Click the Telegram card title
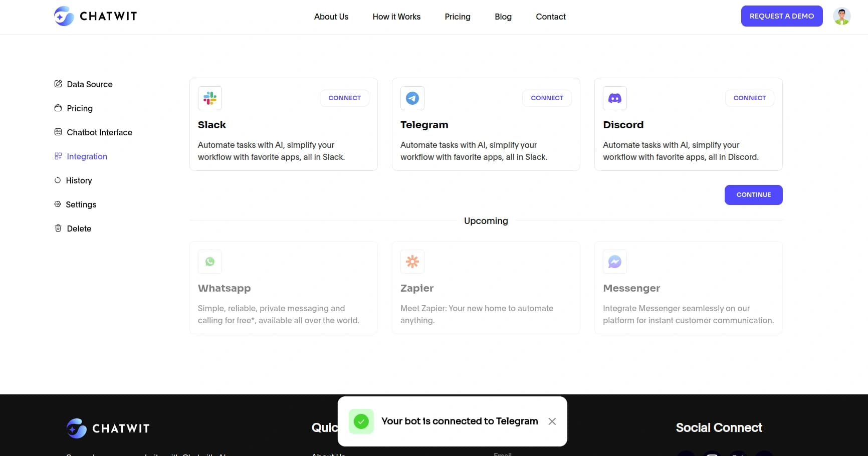 pyautogui.click(x=424, y=125)
